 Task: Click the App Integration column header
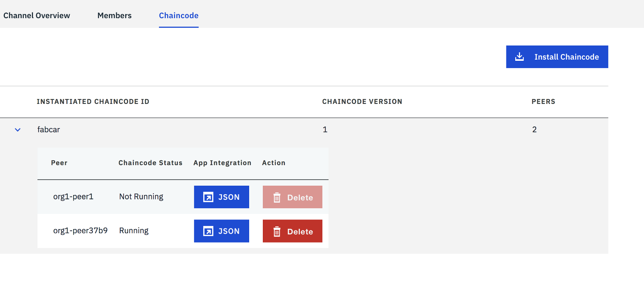(222, 163)
